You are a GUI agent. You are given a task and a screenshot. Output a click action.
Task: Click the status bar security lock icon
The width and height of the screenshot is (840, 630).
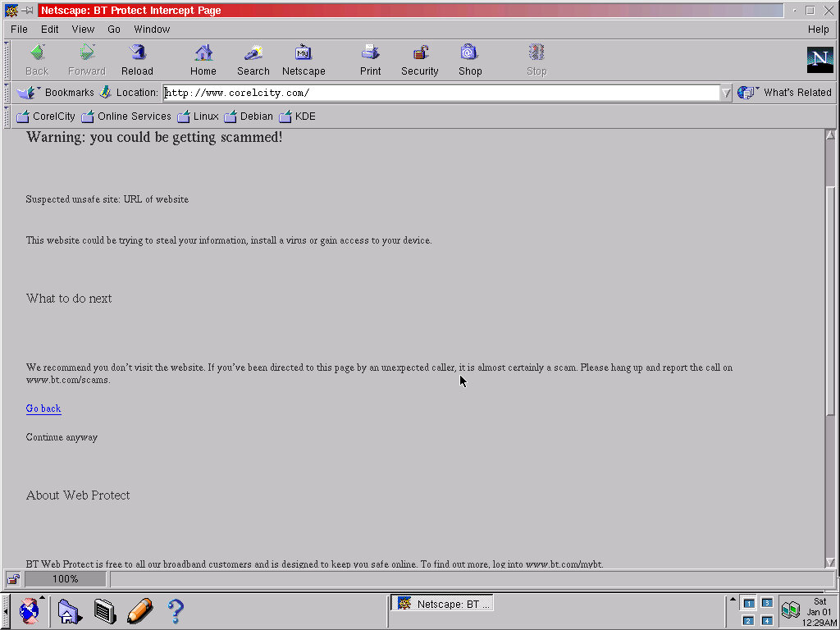click(13, 579)
